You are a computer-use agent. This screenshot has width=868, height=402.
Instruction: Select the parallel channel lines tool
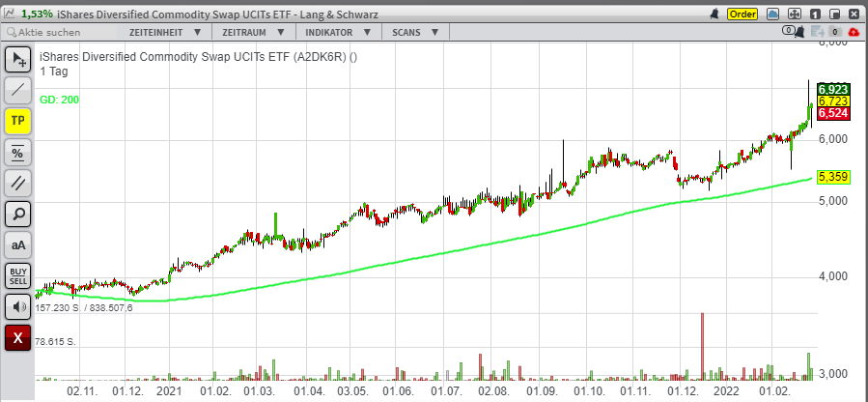17,183
